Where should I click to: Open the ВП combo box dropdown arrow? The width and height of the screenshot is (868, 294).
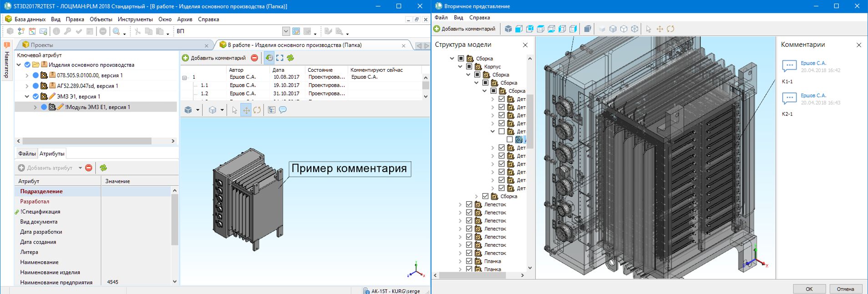point(285,31)
